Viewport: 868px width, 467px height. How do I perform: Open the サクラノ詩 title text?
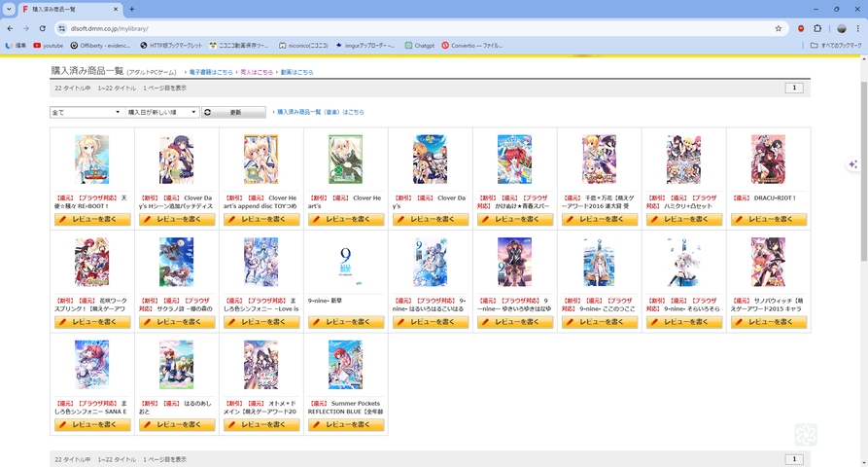[x=176, y=305]
